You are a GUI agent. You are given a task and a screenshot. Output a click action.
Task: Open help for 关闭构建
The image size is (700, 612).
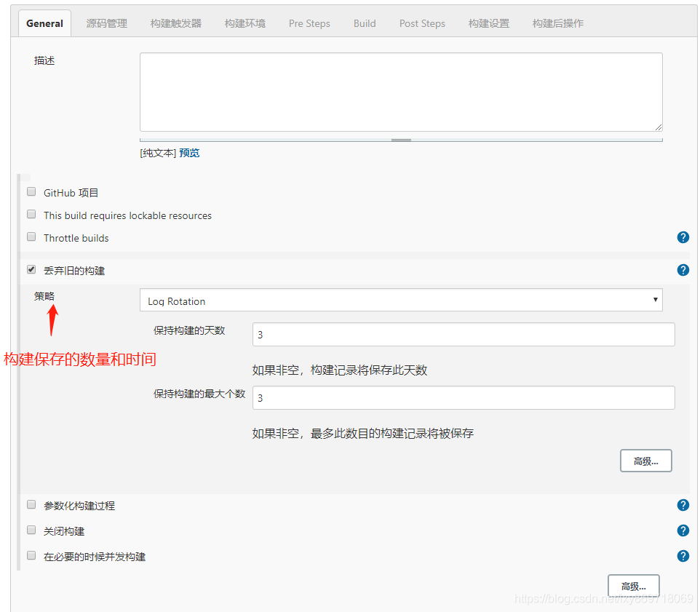(x=683, y=530)
